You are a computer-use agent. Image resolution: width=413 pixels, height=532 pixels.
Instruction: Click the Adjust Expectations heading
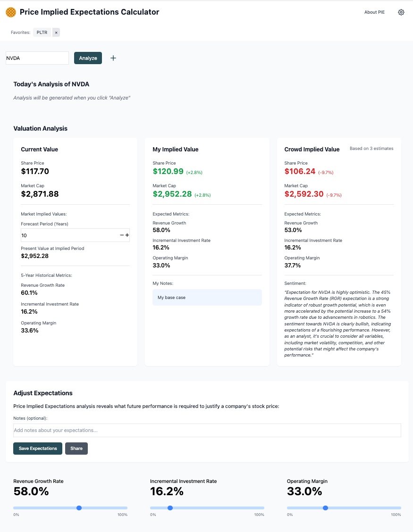tap(43, 393)
